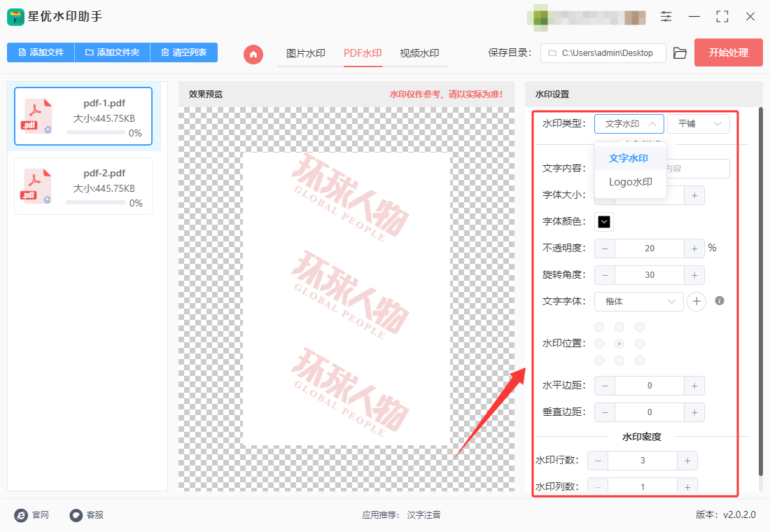Open the save directory folder icon
This screenshot has height=532, width=770.
[x=680, y=53]
